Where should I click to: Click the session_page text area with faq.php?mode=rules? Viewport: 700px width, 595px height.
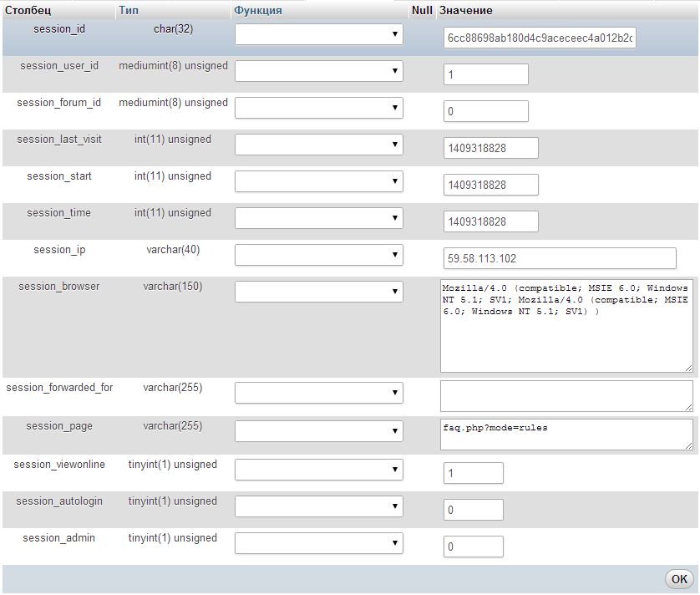pyautogui.click(x=566, y=435)
